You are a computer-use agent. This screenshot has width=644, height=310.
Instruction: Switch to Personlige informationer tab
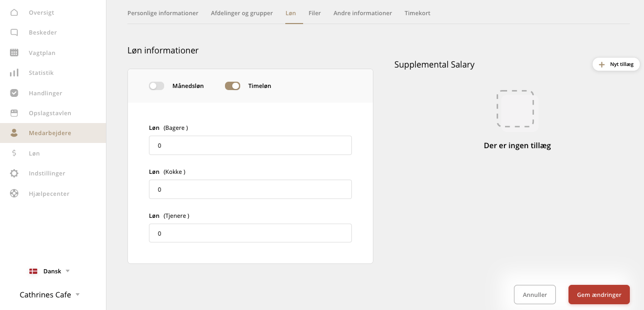[x=163, y=13]
